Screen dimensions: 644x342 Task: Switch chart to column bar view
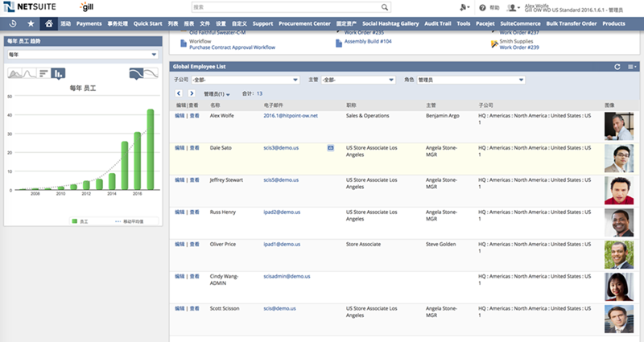click(58, 74)
